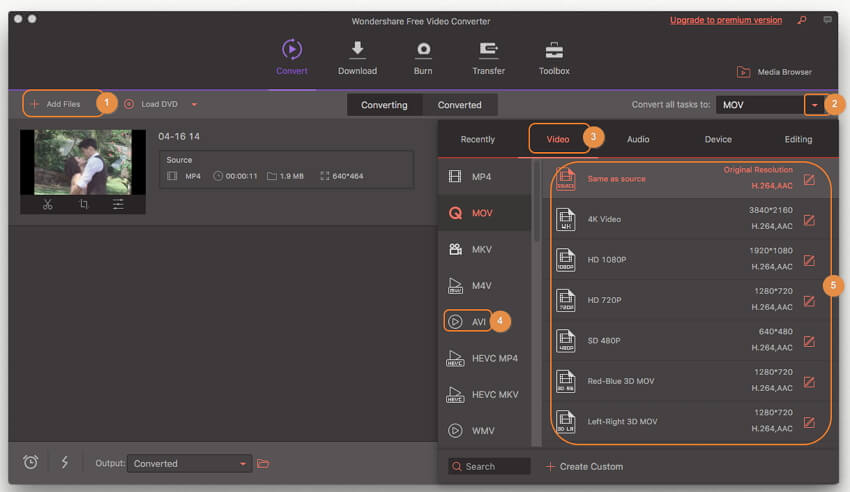Select the Device tab
The height and width of the screenshot is (492, 850).
click(718, 139)
